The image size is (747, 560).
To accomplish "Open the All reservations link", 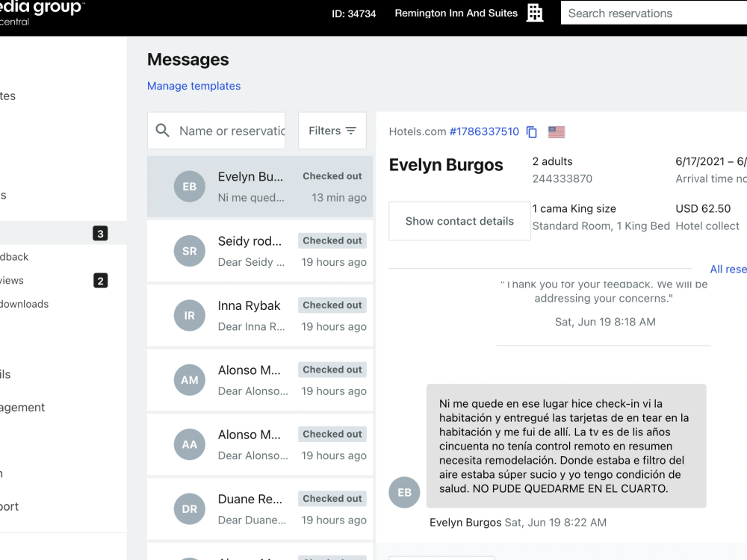I will coord(728,269).
